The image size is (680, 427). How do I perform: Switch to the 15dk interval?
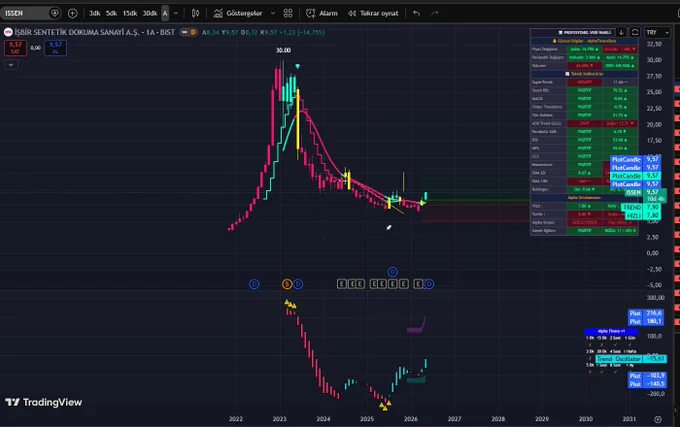tap(130, 13)
